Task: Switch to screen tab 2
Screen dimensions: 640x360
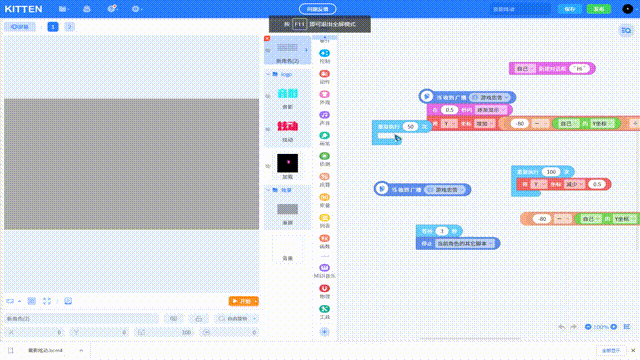Action: pos(69,27)
